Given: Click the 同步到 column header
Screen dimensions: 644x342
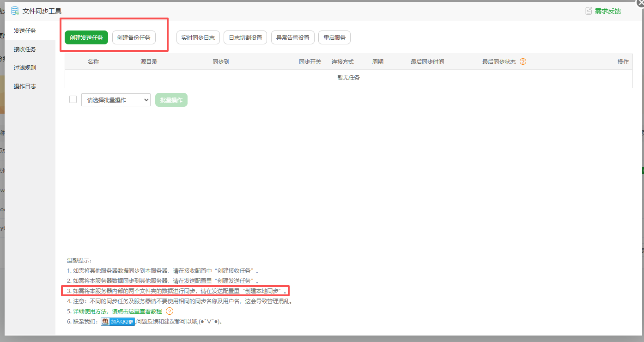Looking at the screenshot, I should click(x=221, y=61).
